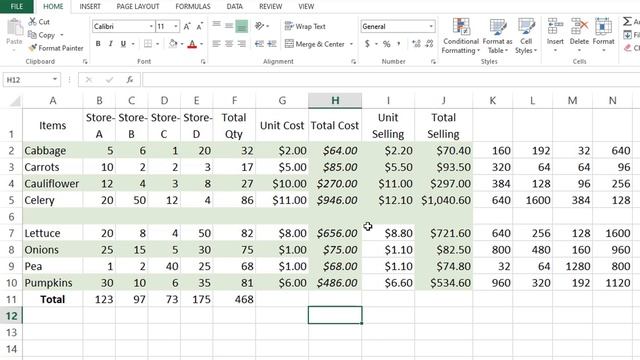Activate the Format Painter brush
The width and height of the screenshot is (640, 360).
click(x=32, y=48)
